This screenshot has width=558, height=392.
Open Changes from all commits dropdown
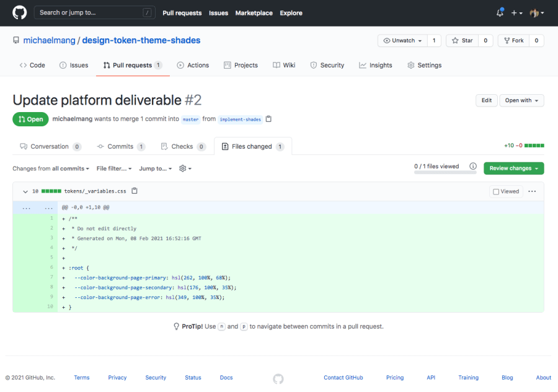pyautogui.click(x=51, y=168)
